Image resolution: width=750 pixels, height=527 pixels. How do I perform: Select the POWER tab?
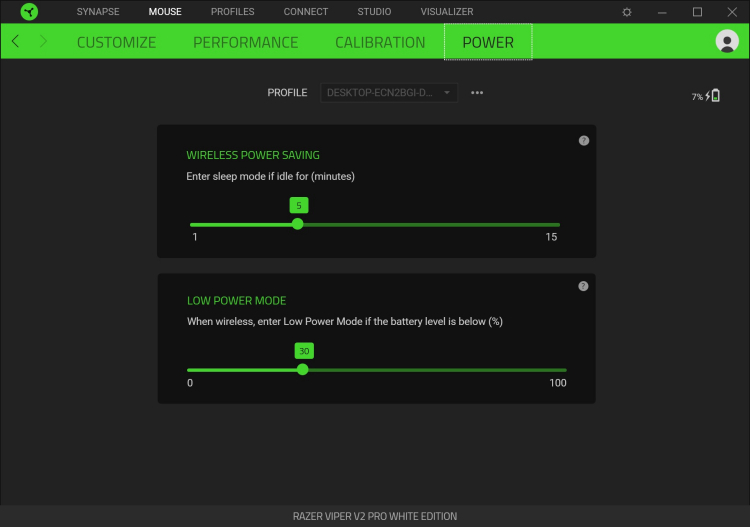tap(488, 42)
